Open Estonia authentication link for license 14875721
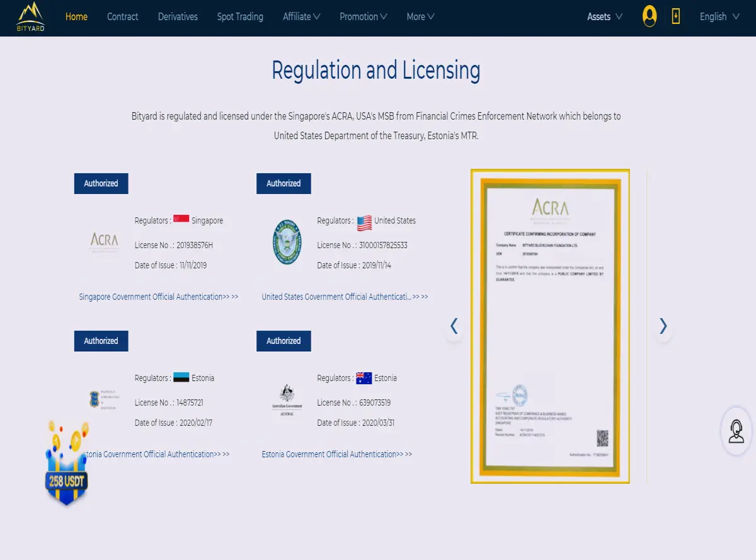Viewport: 756px width, 560px height. tap(157, 454)
